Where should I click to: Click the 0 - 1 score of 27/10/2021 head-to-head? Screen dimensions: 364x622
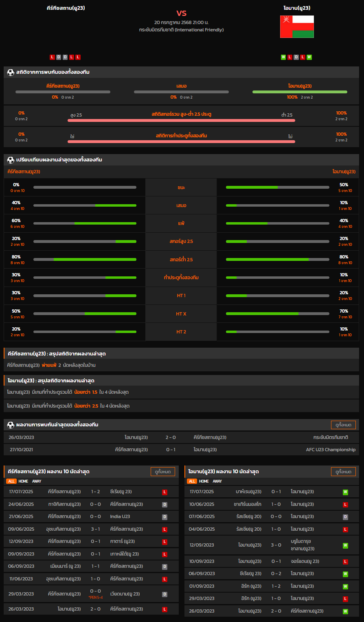171,450
